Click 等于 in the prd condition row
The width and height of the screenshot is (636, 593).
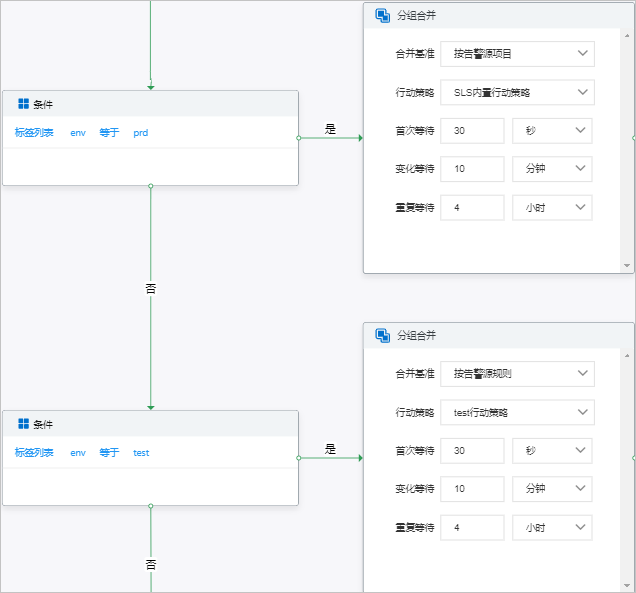coord(109,133)
